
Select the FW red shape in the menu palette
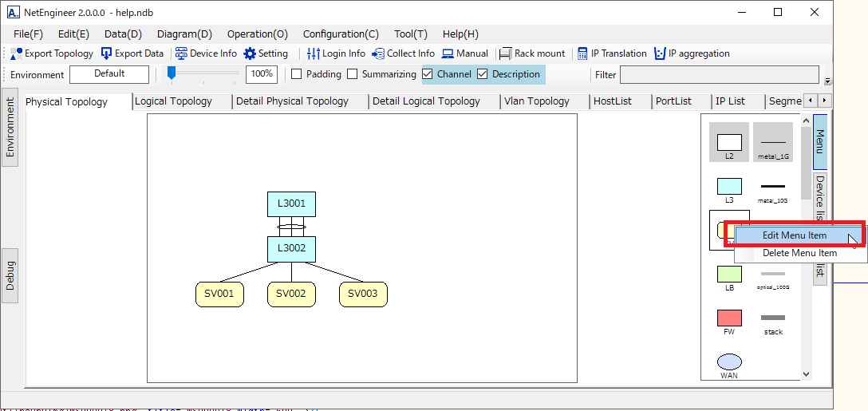pos(729,318)
